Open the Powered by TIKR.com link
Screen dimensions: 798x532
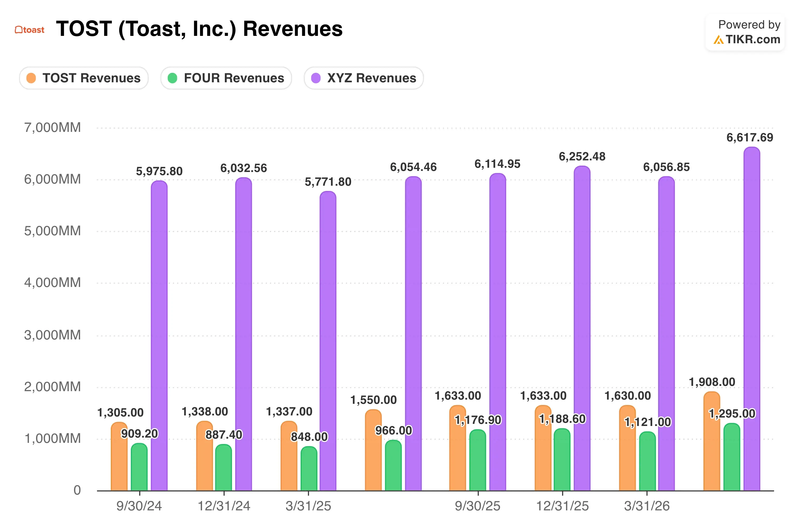(745, 32)
